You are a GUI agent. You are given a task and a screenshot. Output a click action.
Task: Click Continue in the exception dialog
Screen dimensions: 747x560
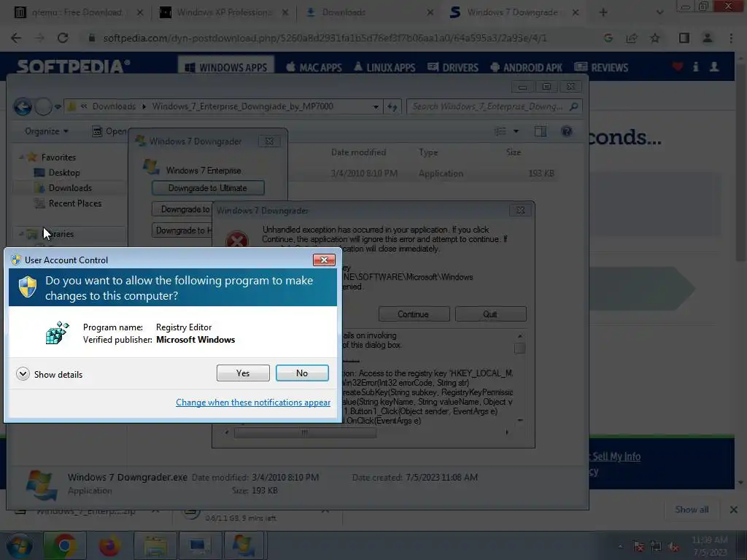(414, 314)
